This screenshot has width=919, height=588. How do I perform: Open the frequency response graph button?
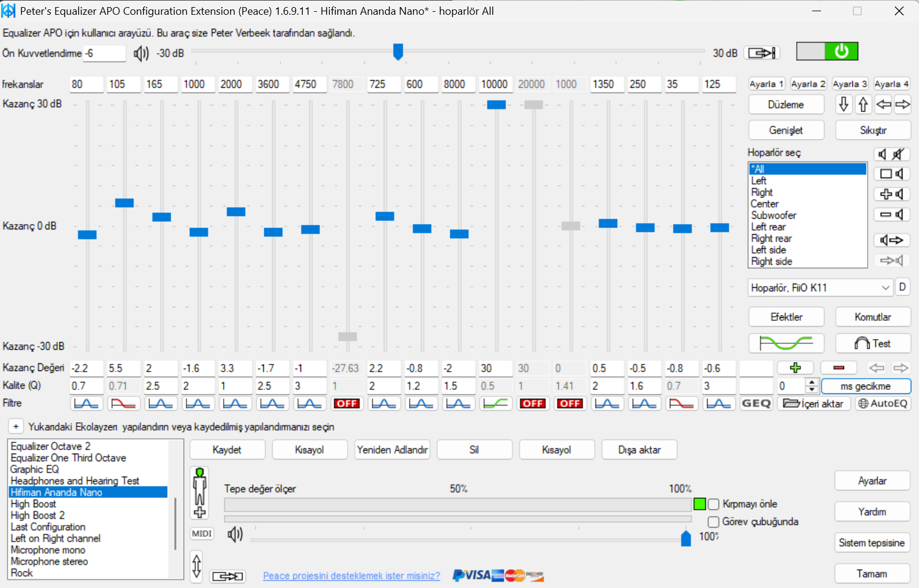[x=786, y=343]
